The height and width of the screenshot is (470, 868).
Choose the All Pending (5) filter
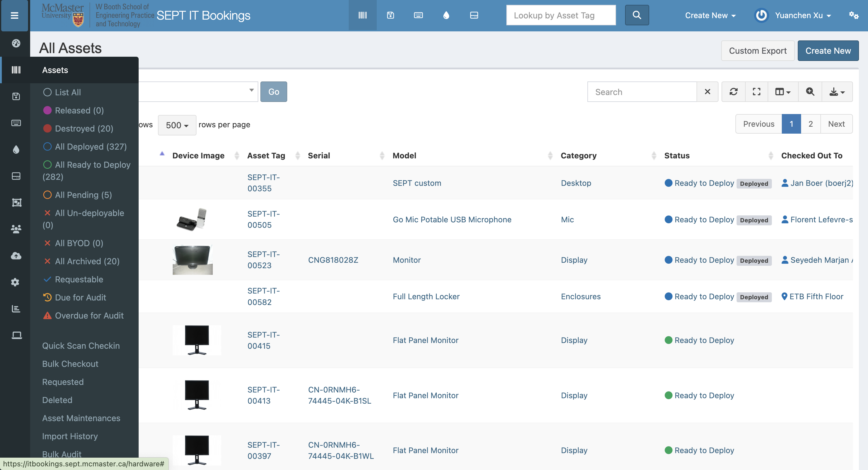[83, 195]
